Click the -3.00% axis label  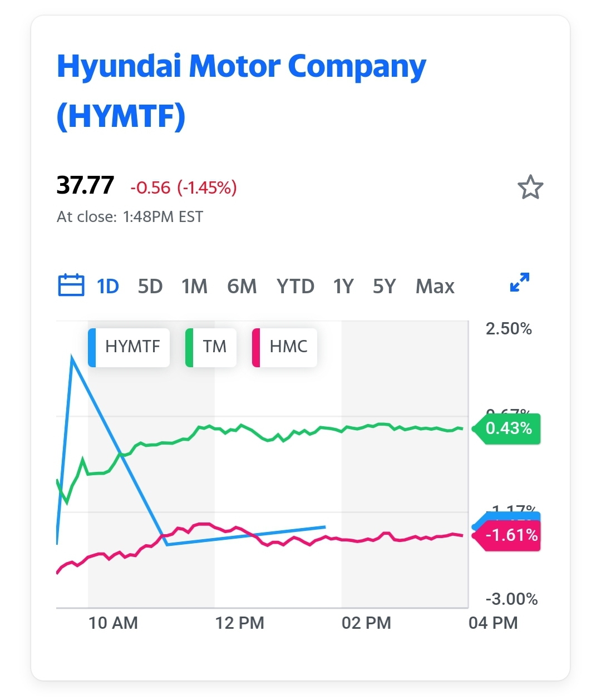coord(511,599)
